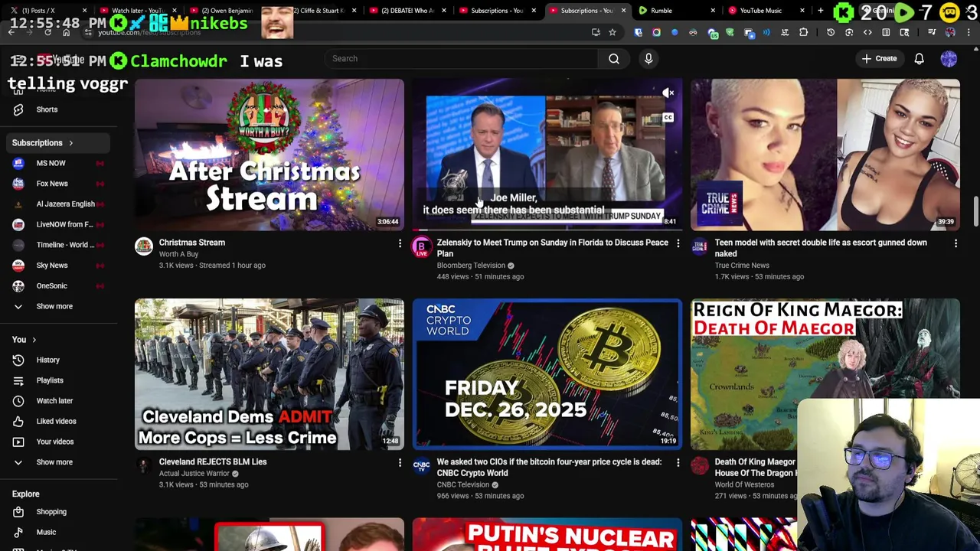Switch to the Owen Benjamin browser tab

(x=227, y=11)
